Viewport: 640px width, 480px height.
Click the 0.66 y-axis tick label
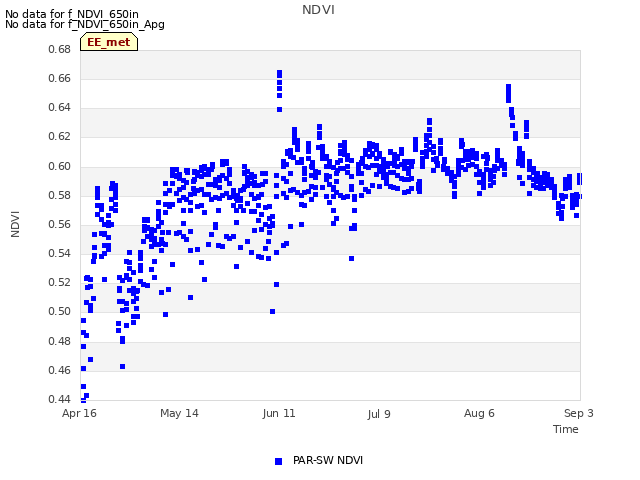(x=60, y=78)
